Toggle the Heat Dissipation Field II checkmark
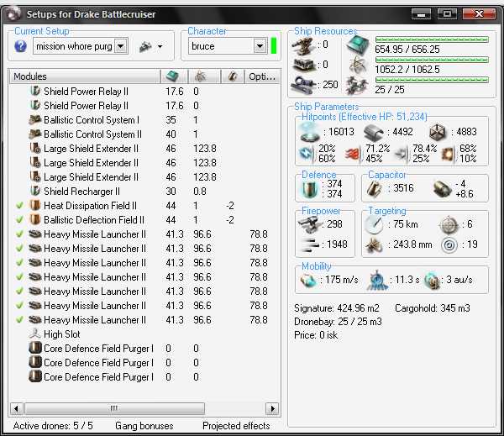 tap(20, 205)
